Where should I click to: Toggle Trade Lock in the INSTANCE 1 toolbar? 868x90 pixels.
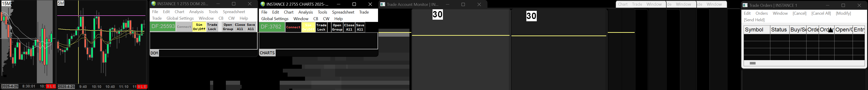(x=212, y=27)
